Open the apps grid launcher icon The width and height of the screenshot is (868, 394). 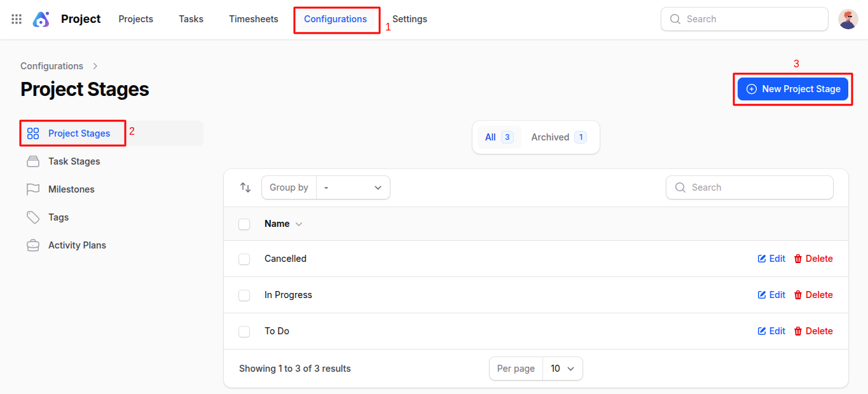pyautogui.click(x=17, y=19)
